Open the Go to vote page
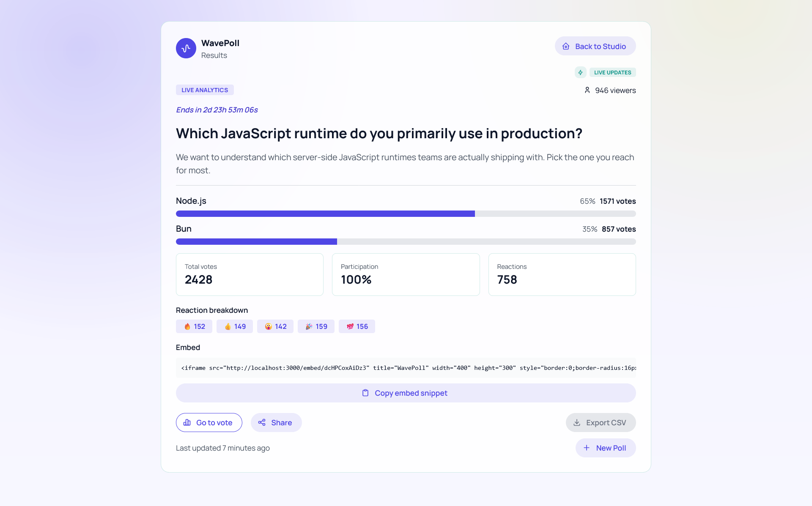The height and width of the screenshot is (506, 812). tap(209, 423)
